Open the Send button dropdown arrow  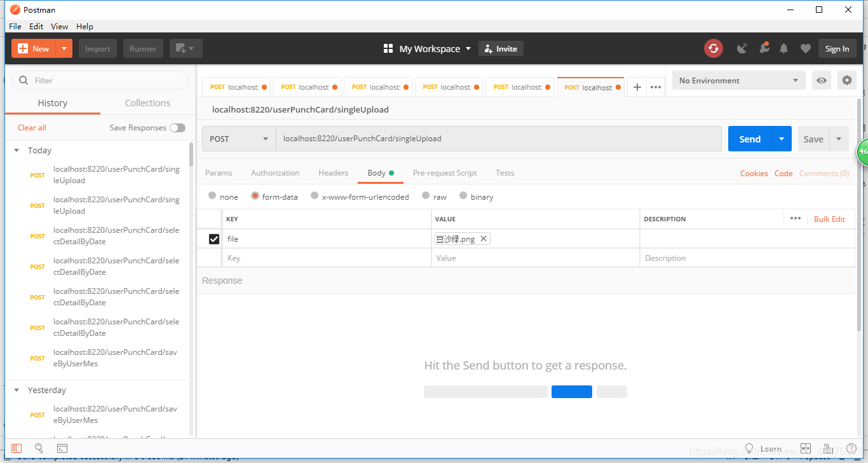click(782, 139)
